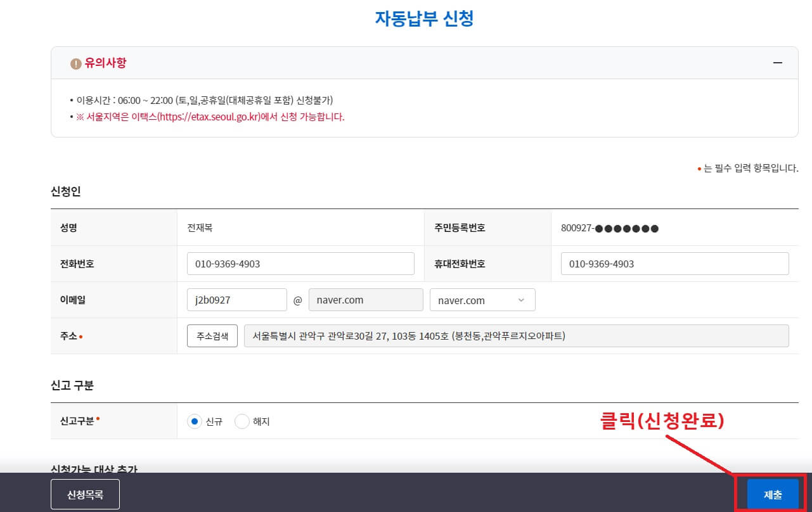Click the 신청목록 button
Screen dimensions: 812x512
pos(85,494)
